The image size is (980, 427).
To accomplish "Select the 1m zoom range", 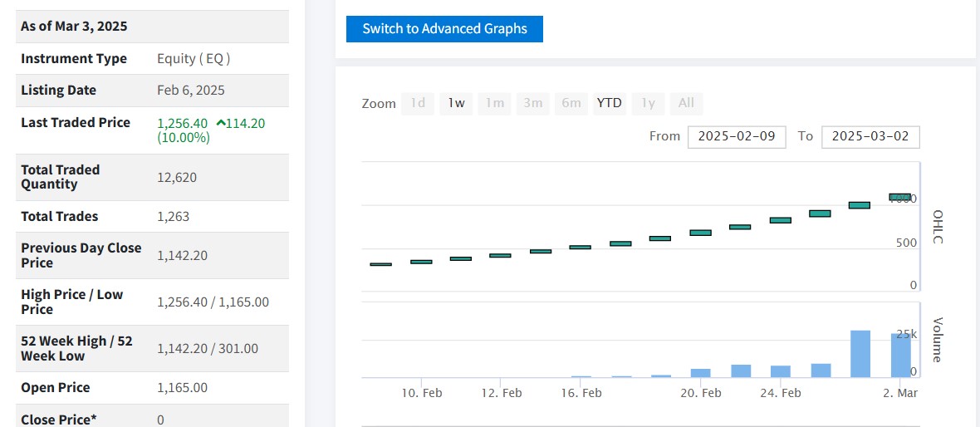I will pyautogui.click(x=494, y=103).
